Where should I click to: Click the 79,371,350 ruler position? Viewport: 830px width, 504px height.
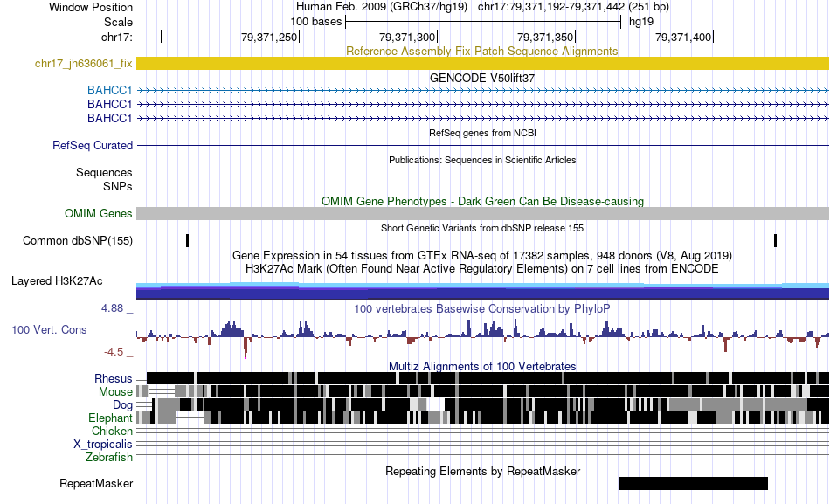(x=545, y=37)
